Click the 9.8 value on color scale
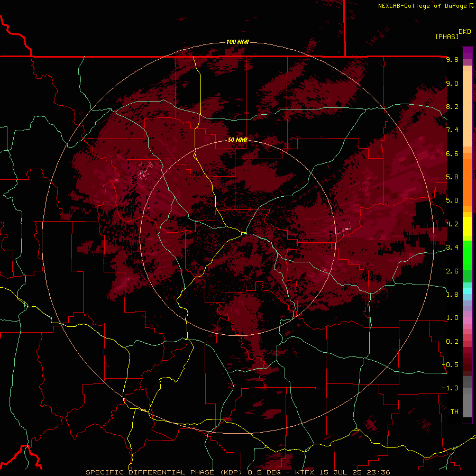The height and width of the screenshot is (476, 476). [x=452, y=60]
